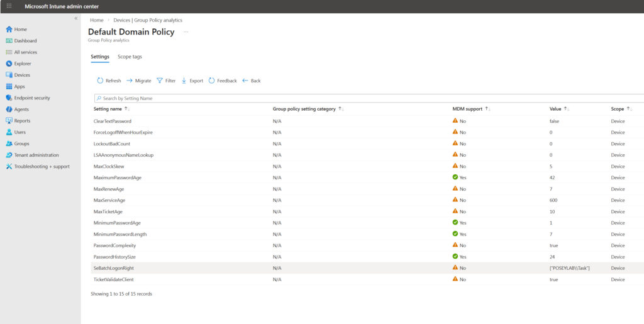Open Agents in the sidebar
Image resolution: width=644 pixels, height=324 pixels.
(18, 109)
